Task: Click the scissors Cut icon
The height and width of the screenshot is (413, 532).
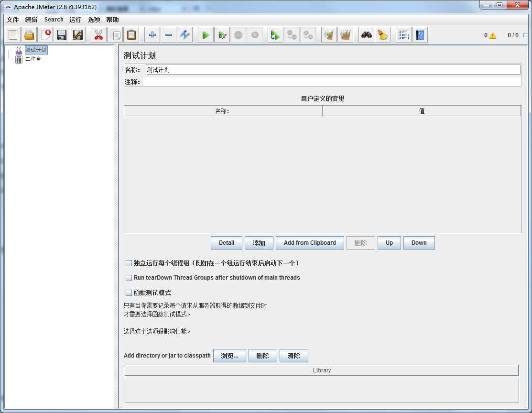Action: point(98,35)
